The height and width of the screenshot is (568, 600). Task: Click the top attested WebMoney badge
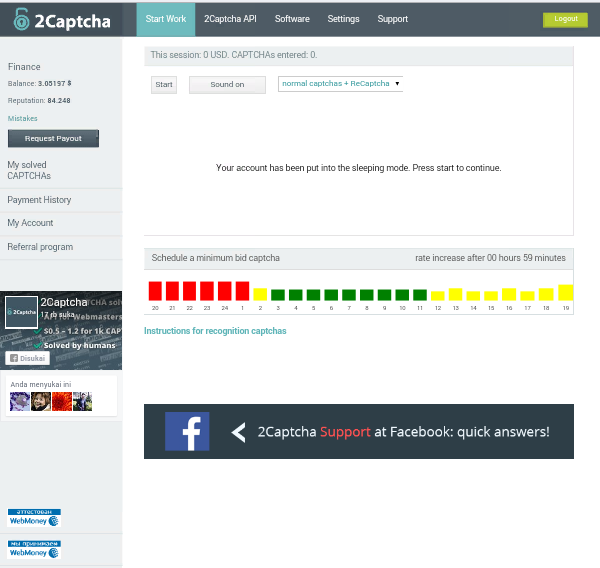coord(34,517)
